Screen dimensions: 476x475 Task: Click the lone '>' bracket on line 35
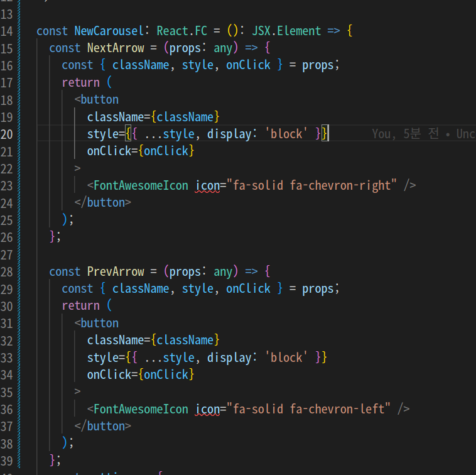[x=77, y=391]
